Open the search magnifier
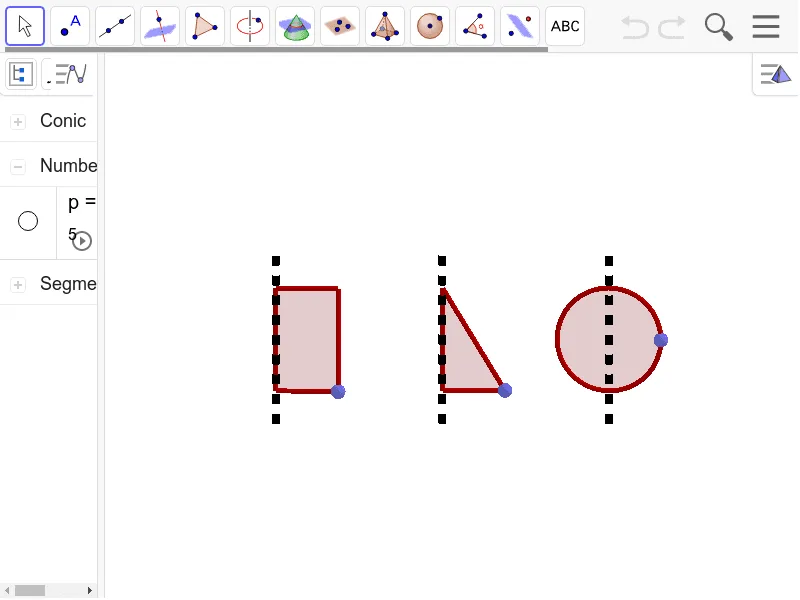Screen dimensions: 800x600 coord(718,27)
